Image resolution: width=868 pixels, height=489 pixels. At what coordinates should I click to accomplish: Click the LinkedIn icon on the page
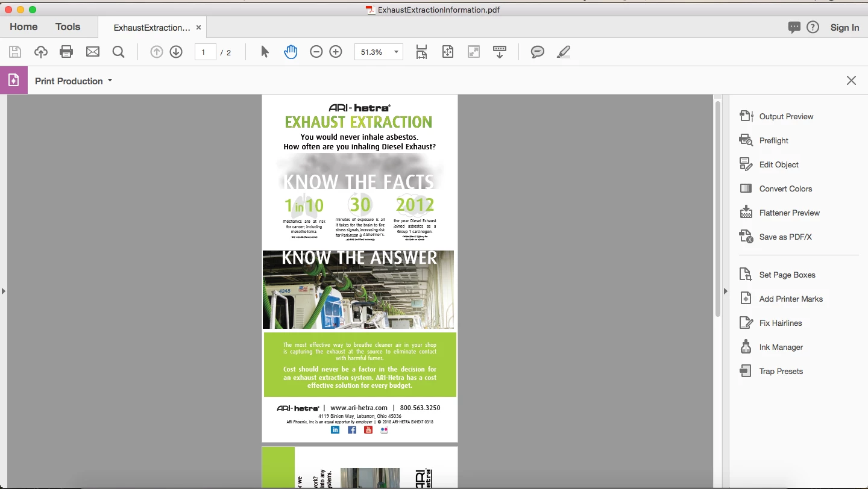pyautogui.click(x=335, y=430)
